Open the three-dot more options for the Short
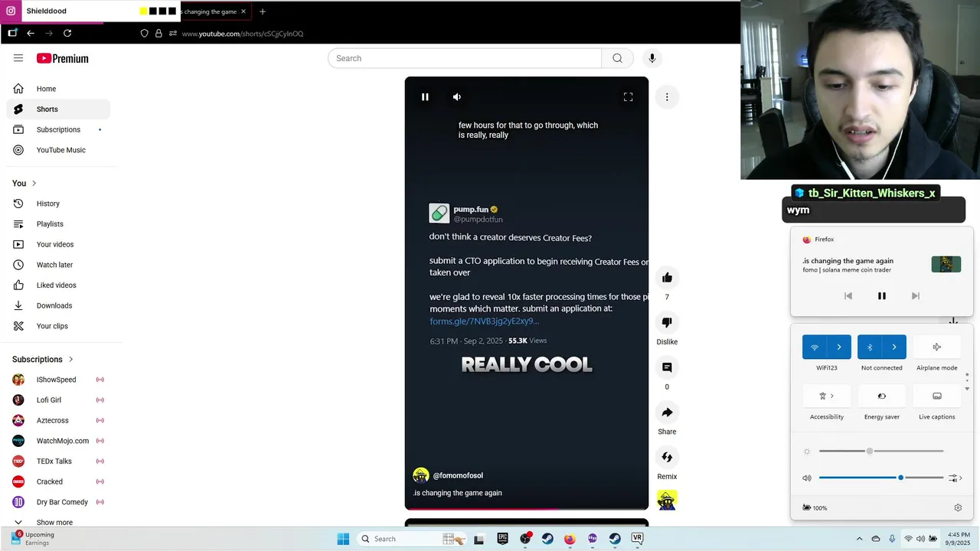The image size is (980, 551). [x=667, y=97]
